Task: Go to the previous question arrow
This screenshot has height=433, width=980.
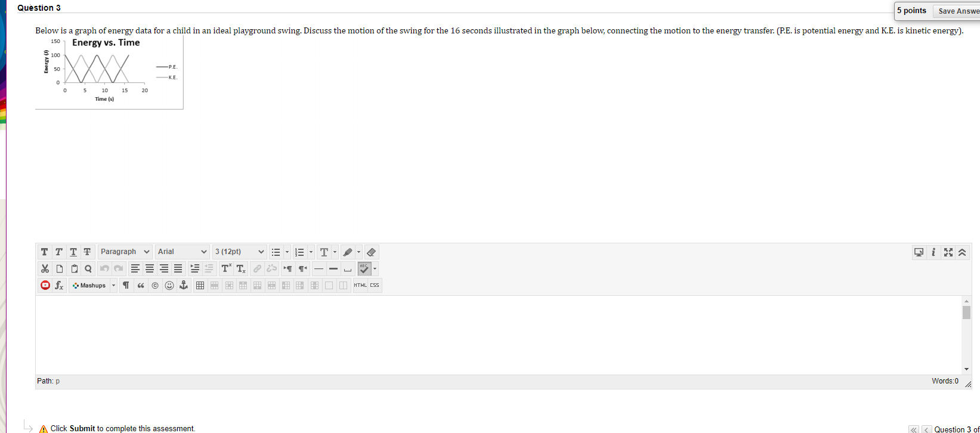Action: point(926,429)
